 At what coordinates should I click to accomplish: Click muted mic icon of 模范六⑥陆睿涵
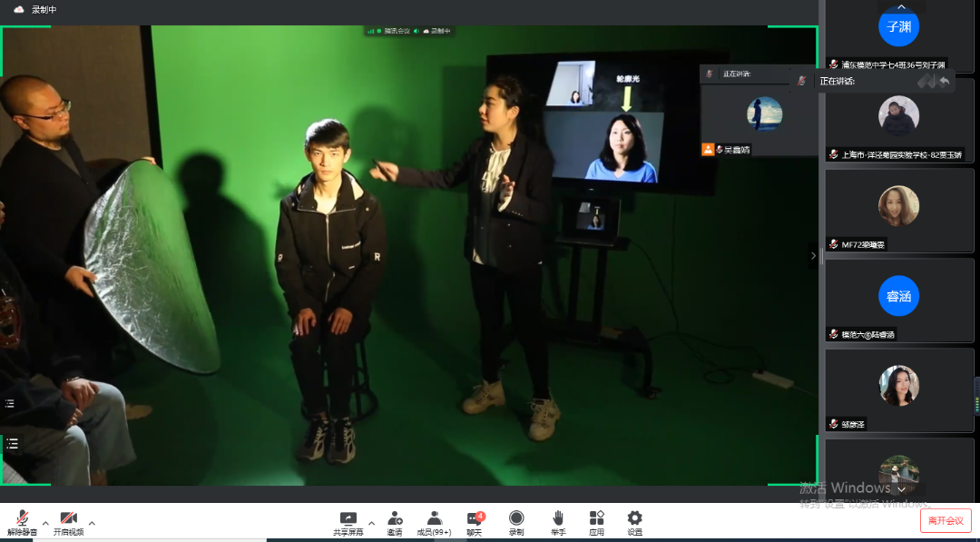pyautogui.click(x=833, y=334)
